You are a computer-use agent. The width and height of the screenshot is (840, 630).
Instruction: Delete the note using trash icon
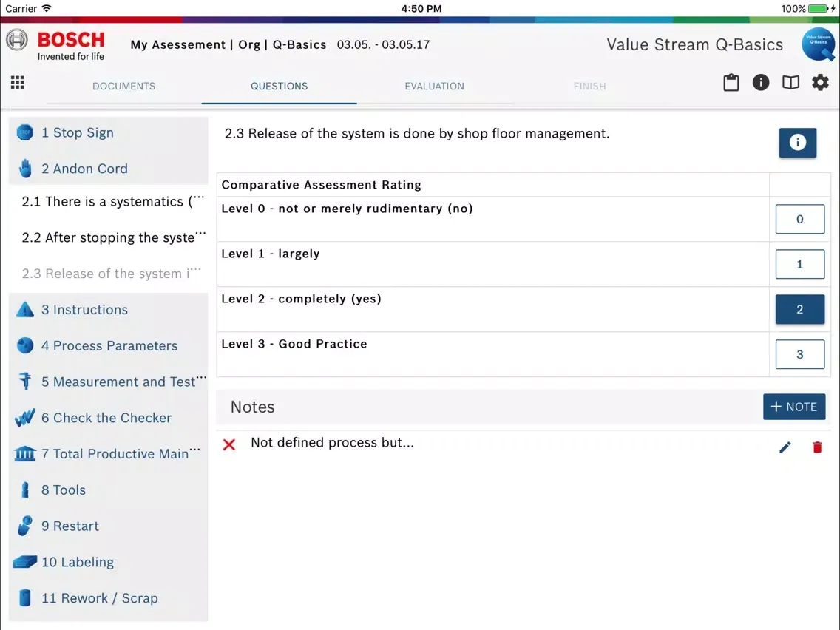817,447
